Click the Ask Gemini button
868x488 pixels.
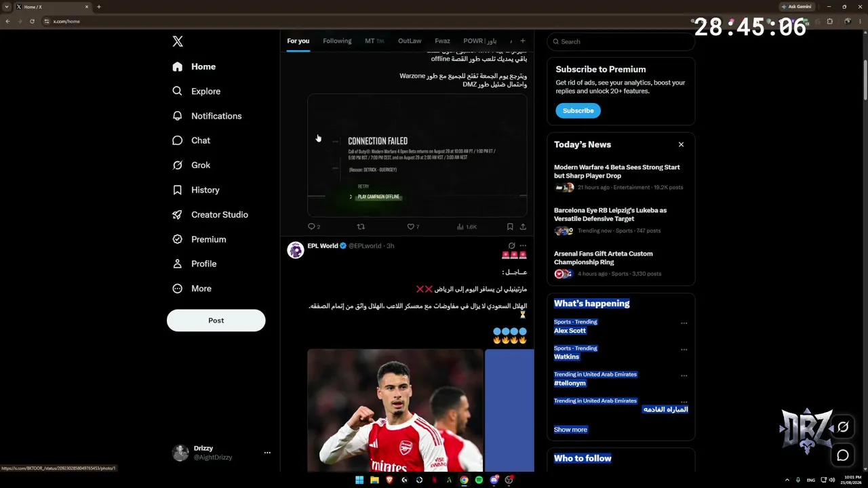tap(796, 7)
